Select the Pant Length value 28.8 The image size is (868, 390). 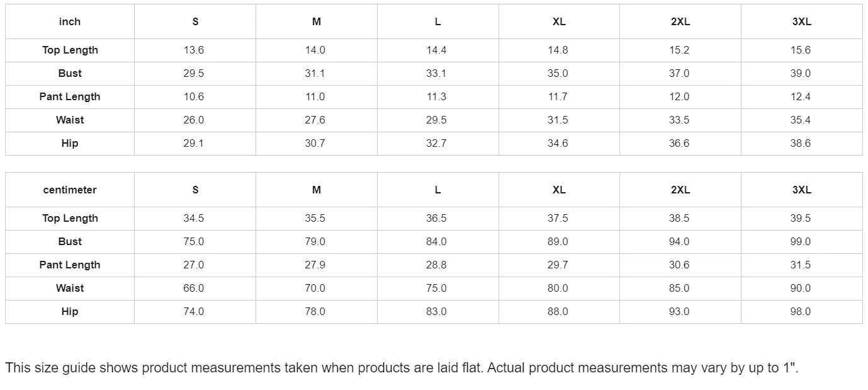pyautogui.click(x=436, y=265)
